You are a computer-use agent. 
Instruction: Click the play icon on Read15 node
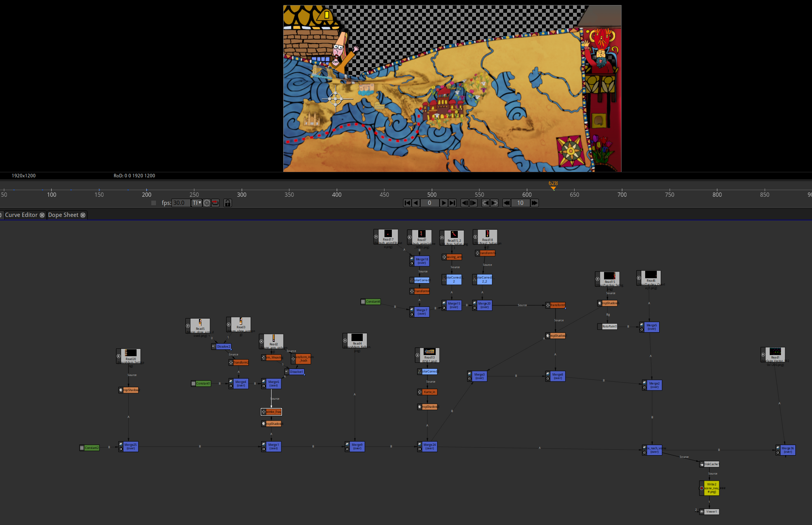tap(597, 279)
